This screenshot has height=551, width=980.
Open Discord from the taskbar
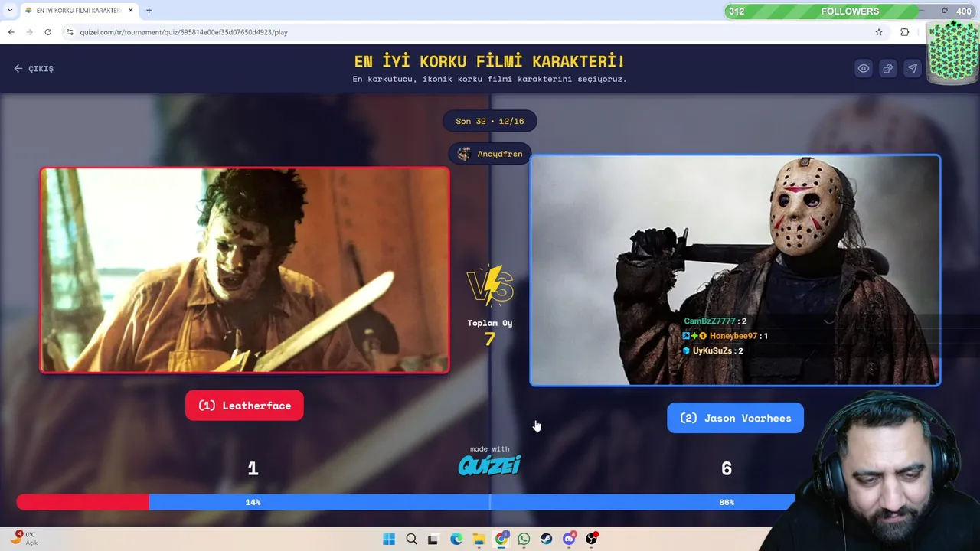point(569,539)
